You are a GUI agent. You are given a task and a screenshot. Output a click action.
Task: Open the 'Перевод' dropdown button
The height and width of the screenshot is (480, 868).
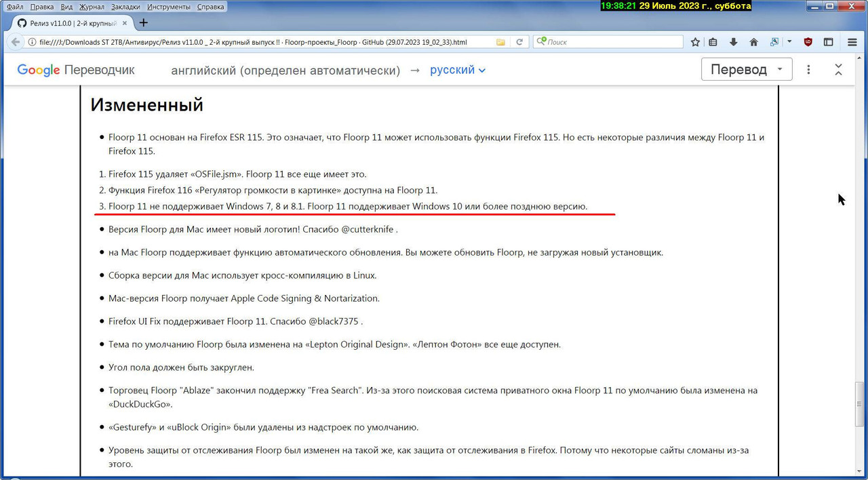[747, 70]
